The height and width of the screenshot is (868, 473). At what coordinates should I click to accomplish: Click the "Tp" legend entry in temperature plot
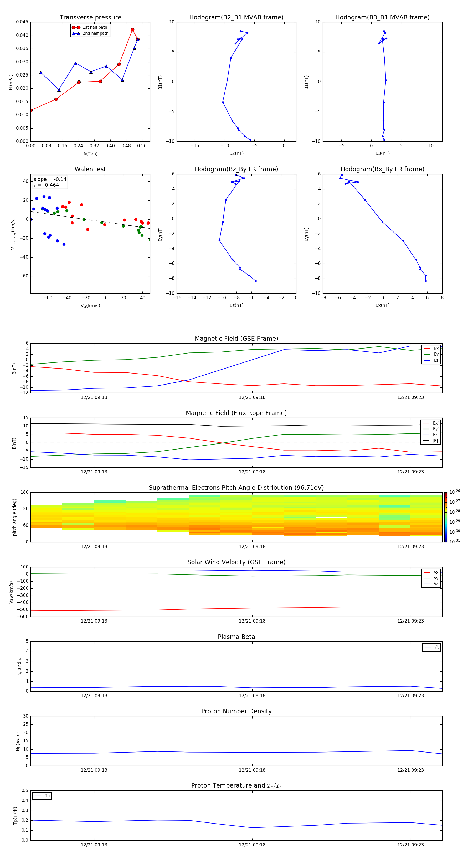(42, 796)
